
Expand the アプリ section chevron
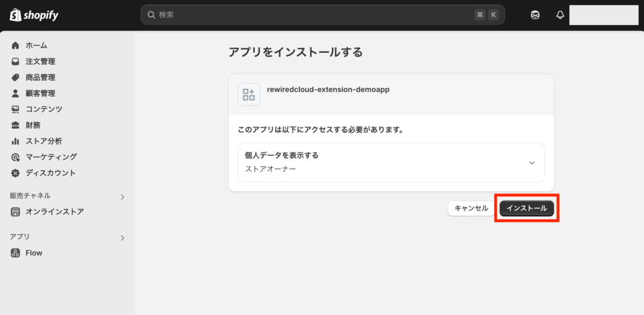coord(122,238)
